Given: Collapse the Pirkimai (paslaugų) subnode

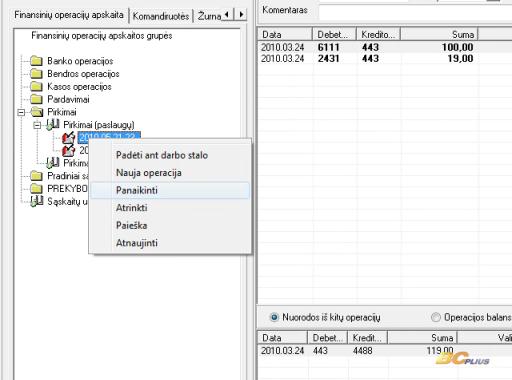Looking at the screenshot, I should tap(37, 125).
